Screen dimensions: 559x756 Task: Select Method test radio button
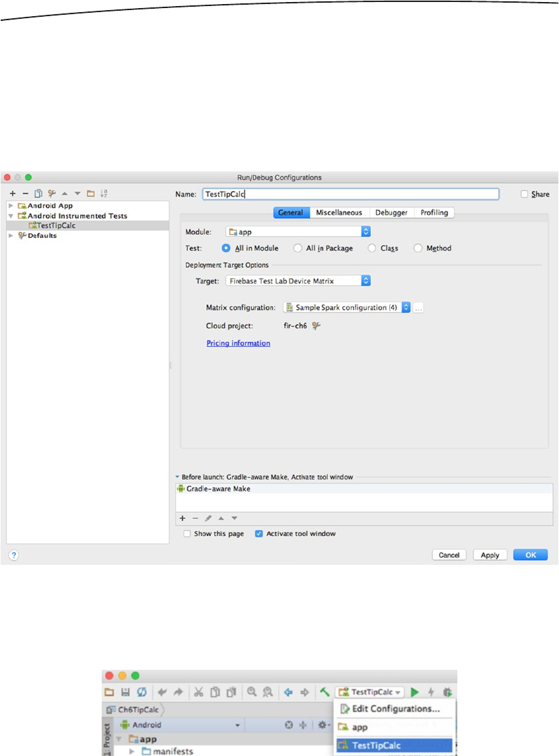(x=418, y=248)
